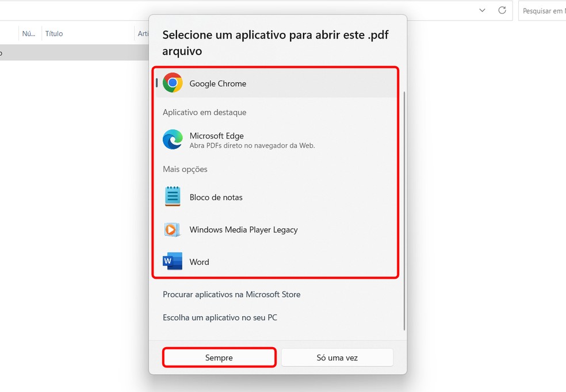
Task: Click the Título column header
Action: click(x=53, y=33)
